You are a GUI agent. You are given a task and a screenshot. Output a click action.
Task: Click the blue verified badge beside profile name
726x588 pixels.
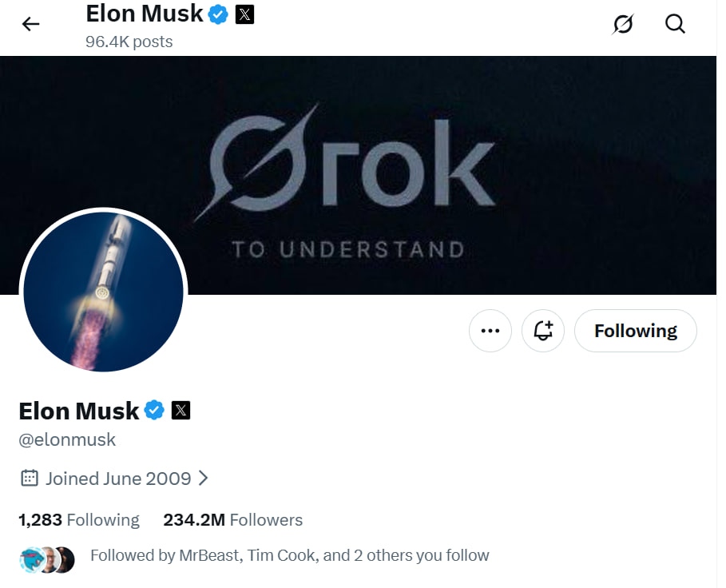pyautogui.click(x=154, y=411)
